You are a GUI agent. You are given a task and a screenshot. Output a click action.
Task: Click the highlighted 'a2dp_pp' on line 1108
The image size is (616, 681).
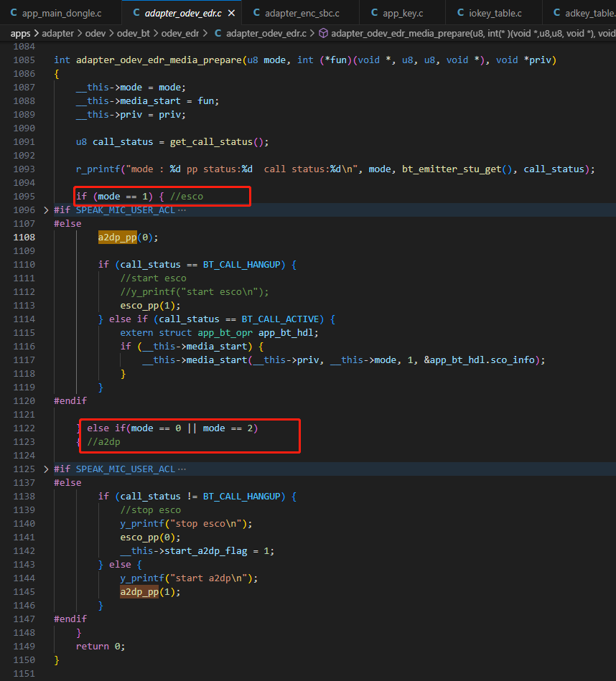[x=117, y=238]
